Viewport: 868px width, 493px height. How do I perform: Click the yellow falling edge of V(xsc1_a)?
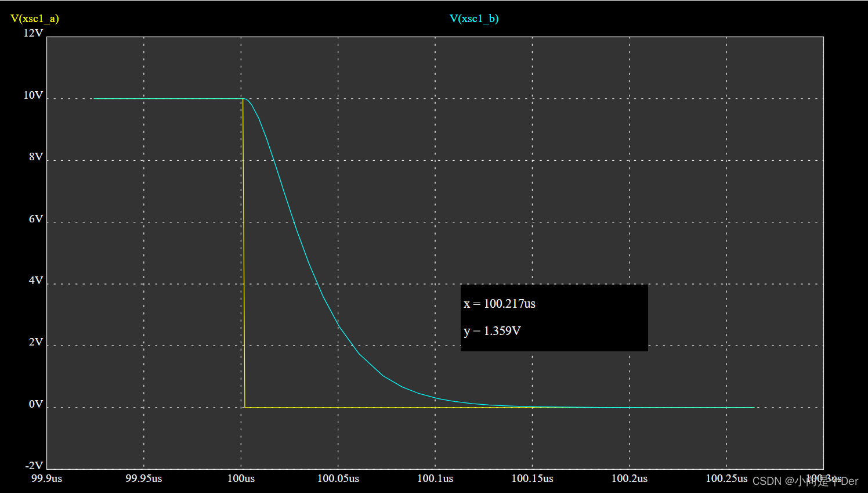point(244,253)
